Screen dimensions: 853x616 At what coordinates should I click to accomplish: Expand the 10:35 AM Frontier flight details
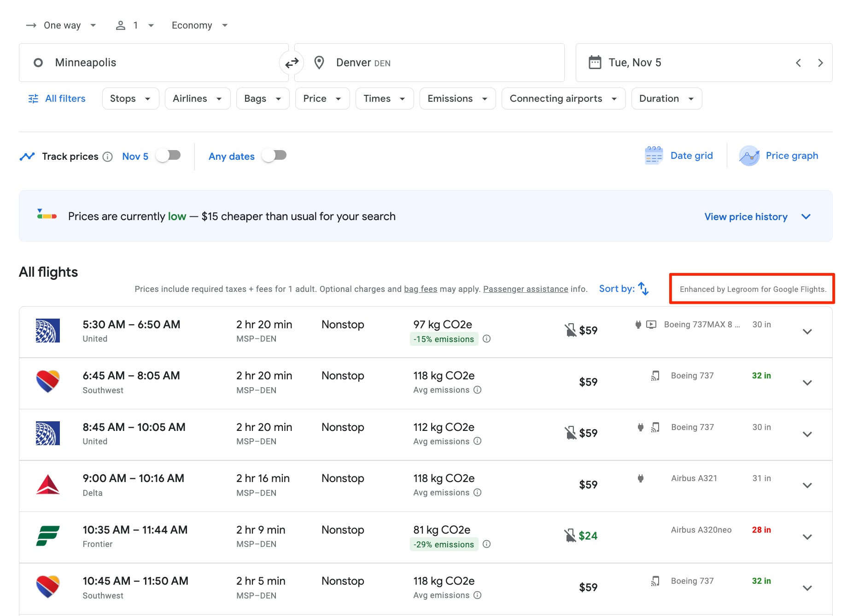pyautogui.click(x=807, y=537)
